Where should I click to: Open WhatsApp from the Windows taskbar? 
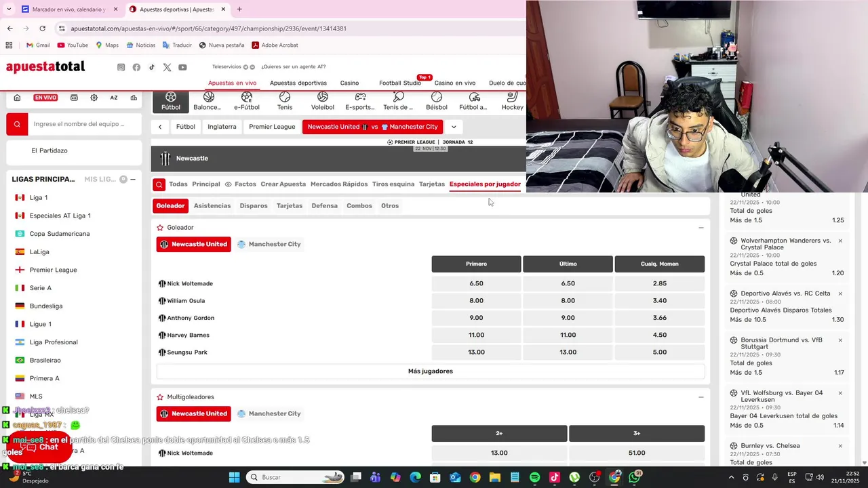[x=634, y=477]
